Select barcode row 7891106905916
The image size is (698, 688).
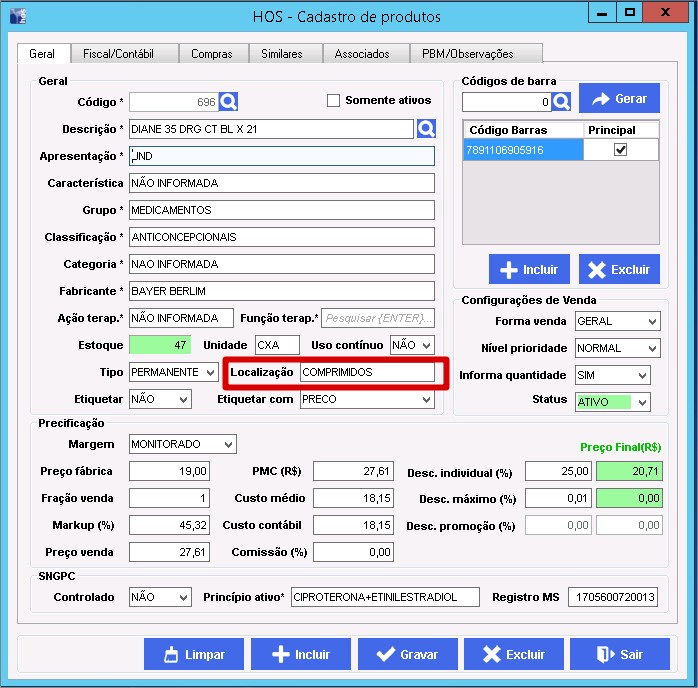pyautogui.click(x=522, y=150)
